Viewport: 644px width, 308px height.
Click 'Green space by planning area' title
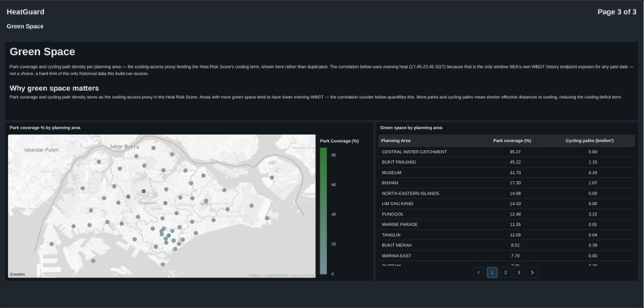[411, 128]
